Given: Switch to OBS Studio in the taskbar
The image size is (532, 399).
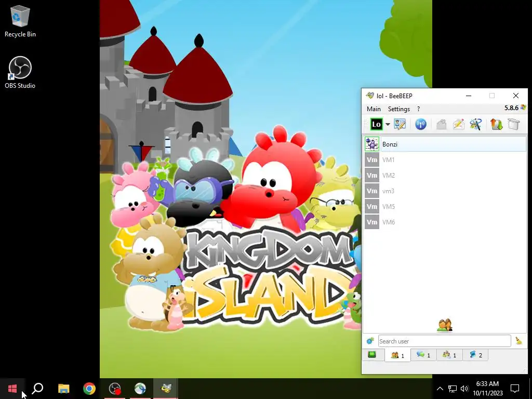Looking at the screenshot, I should 115,389.
